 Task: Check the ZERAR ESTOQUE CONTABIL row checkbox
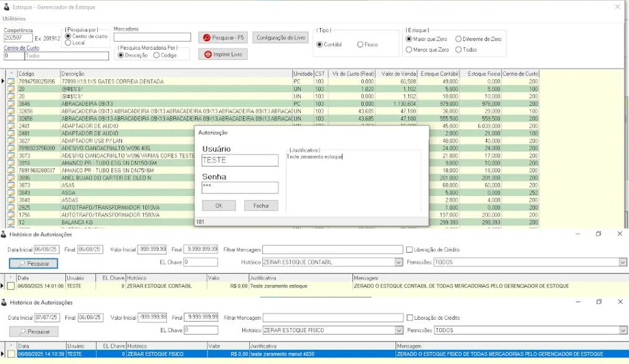pyautogui.click(x=11, y=286)
